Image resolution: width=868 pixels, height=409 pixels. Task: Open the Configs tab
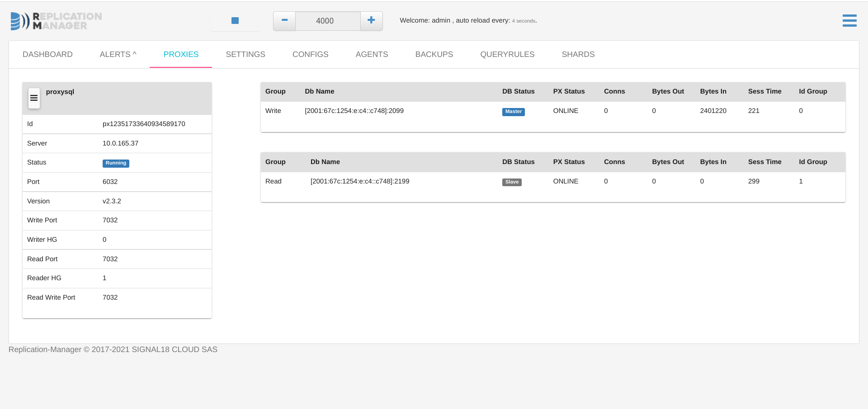click(310, 54)
